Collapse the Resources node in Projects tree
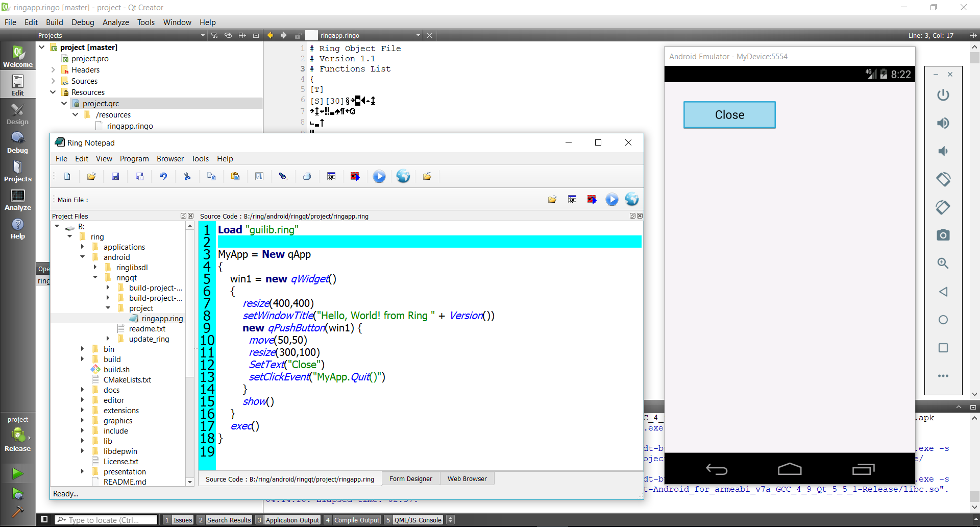The width and height of the screenshot is (980, 527). coord(53,92)
